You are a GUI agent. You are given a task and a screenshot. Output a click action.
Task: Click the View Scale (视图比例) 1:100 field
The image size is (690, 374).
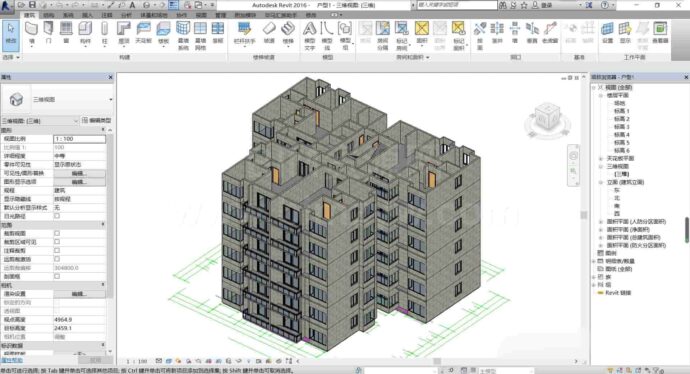[79, 139]
